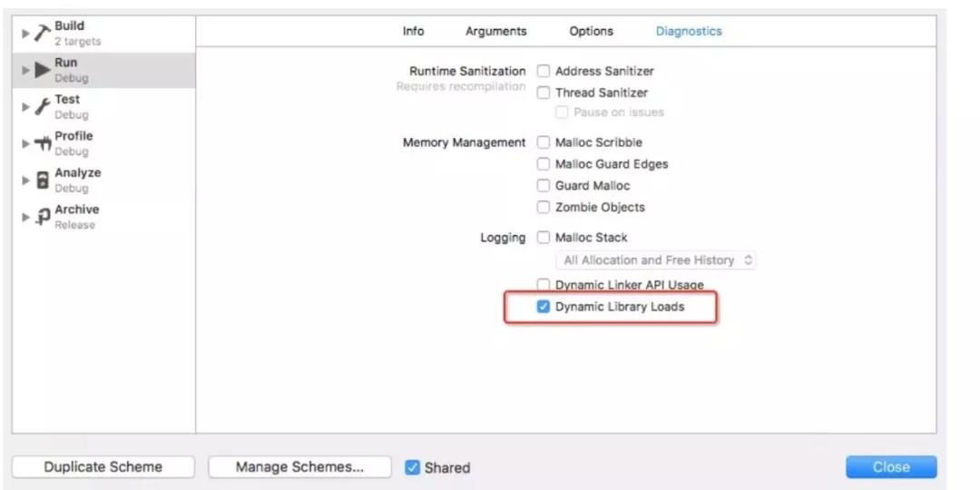
Task: Click the Build hammer icon
Action: click(43, 34)
